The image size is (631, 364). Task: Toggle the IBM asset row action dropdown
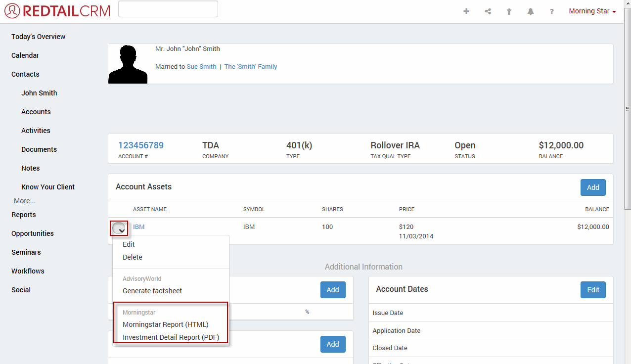pyautogui.click(x=119, y=228)
